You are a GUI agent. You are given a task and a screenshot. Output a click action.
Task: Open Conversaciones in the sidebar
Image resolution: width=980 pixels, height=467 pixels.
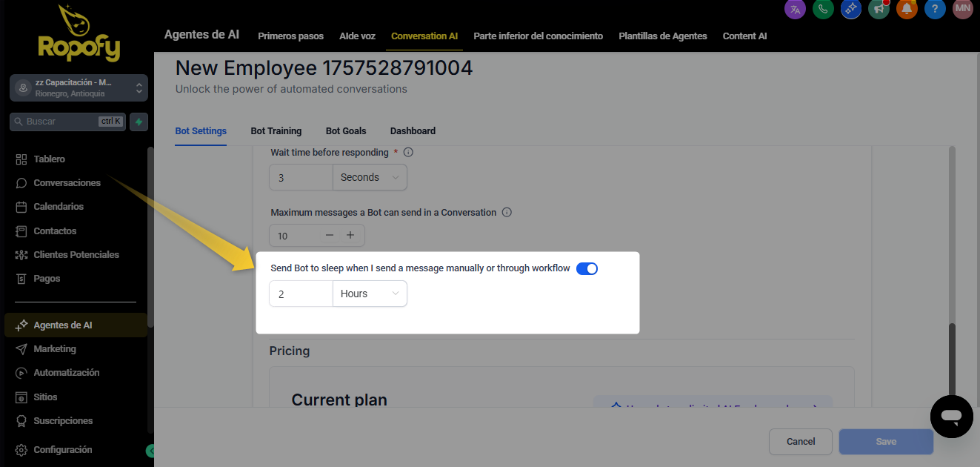tap(67, 183)
